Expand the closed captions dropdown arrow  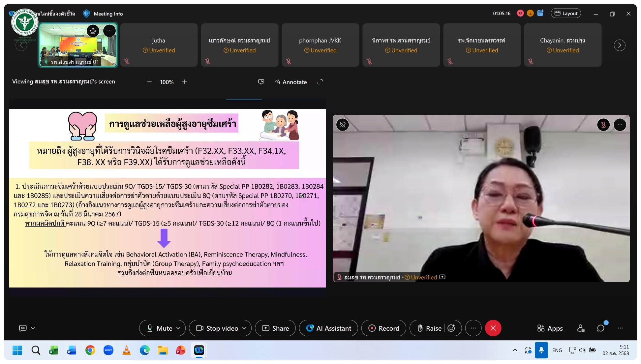33,328
